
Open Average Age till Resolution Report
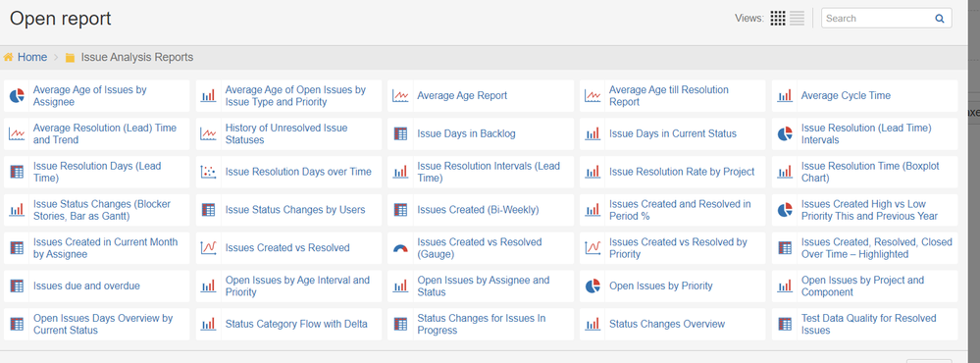pos(669,95)
